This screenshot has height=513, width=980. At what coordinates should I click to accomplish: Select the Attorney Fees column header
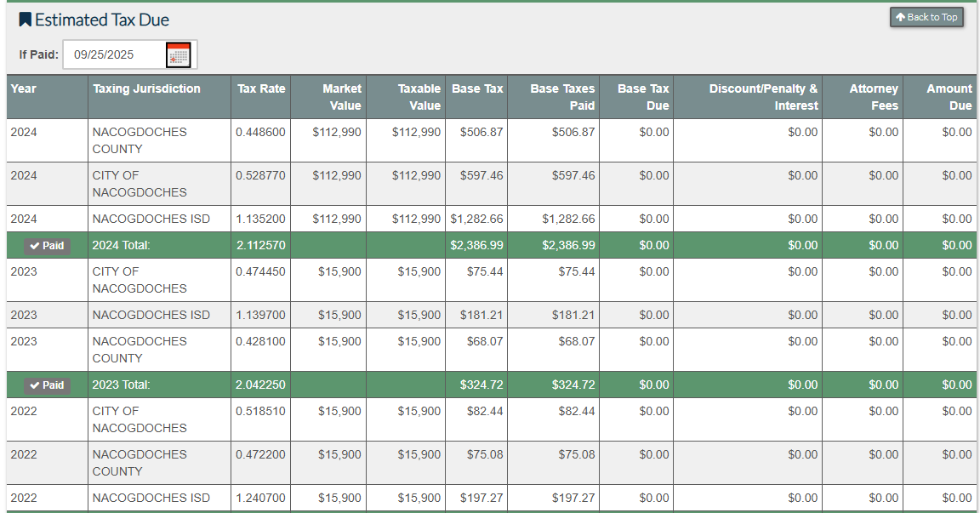click(873, 97)
